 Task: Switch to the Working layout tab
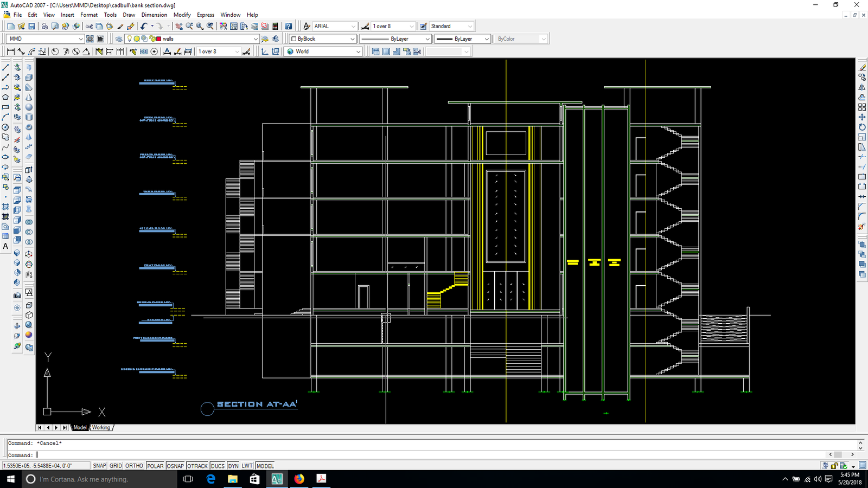[x=101, y=427]
